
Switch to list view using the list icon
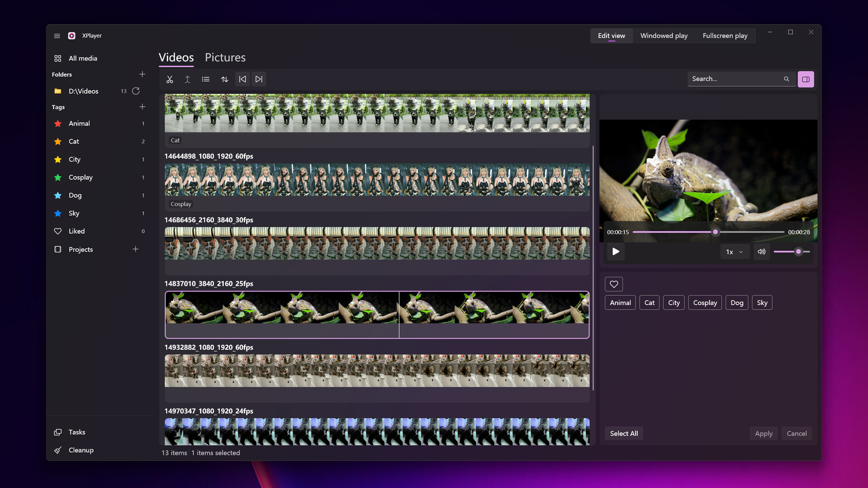[x=206, y=79]
